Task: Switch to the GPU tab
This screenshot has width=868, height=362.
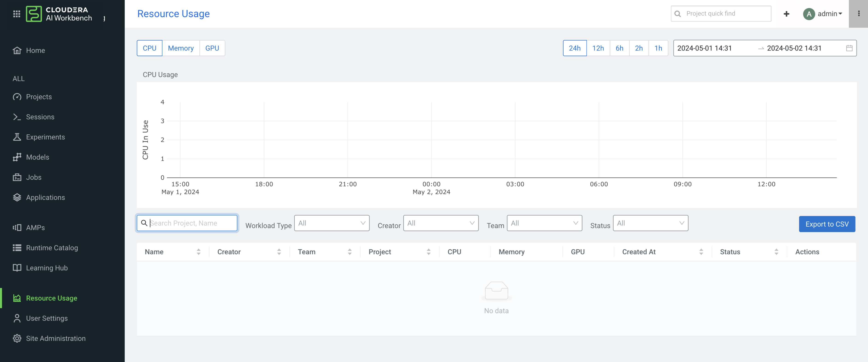Action: tap(212, 48)
